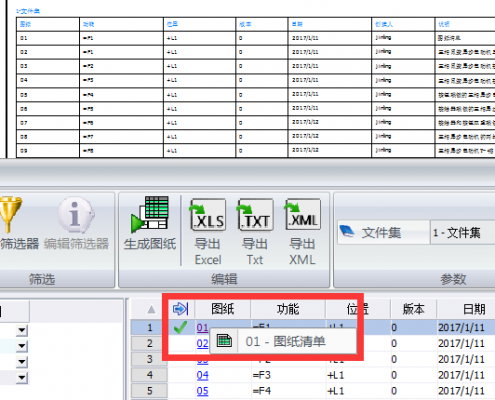Open drawing link 04
Image resolution: width=495 pixels, height=400 pixels.
(202, 375)
